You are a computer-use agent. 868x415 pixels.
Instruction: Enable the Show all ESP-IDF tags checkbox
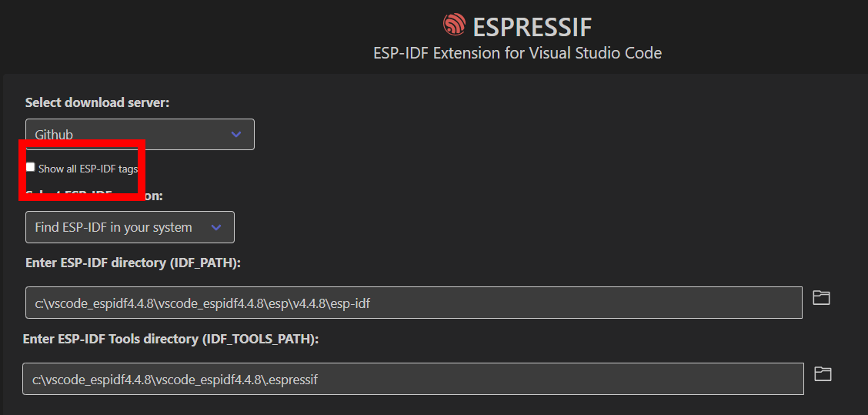click(31, 167)
